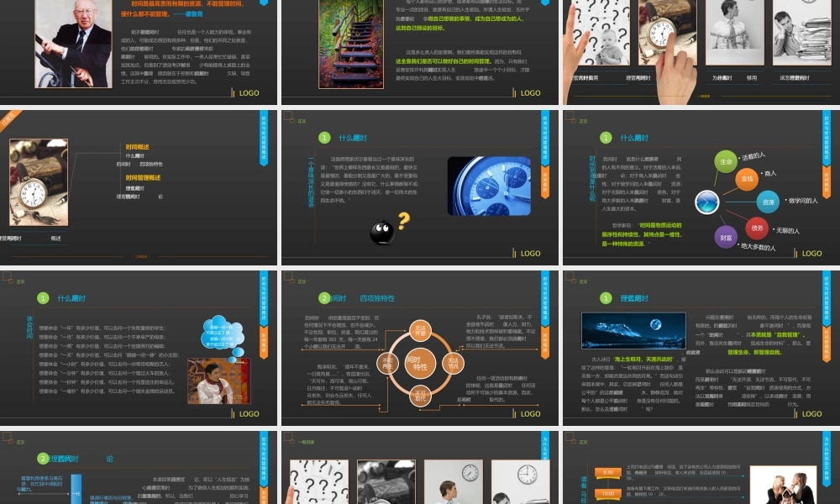The width and height of the screenshot is (840, 504).
Task: Click the green 生命 bubble
Action: [x=726, y=161]
